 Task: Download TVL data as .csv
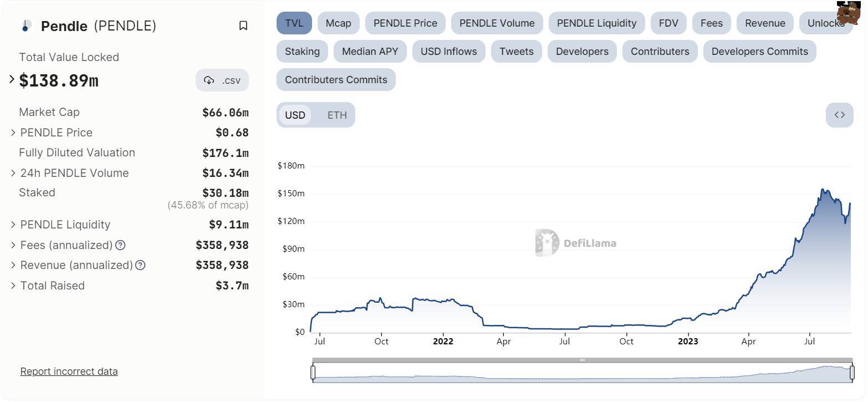pos(222,80)
